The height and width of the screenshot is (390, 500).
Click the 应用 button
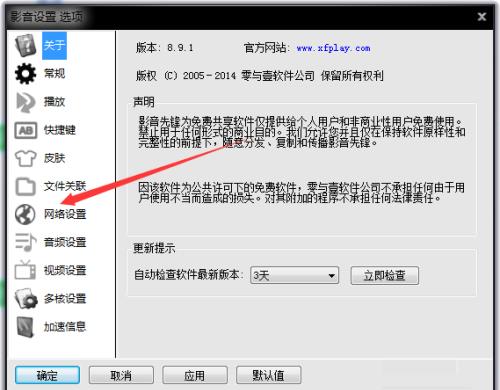(x=195, y=375)
